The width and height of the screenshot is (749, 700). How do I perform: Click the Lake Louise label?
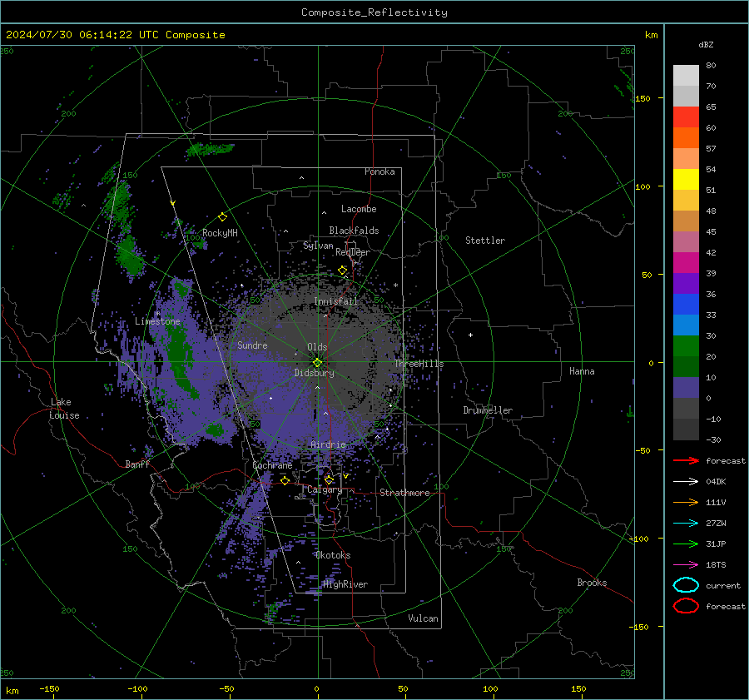(64, 409)
